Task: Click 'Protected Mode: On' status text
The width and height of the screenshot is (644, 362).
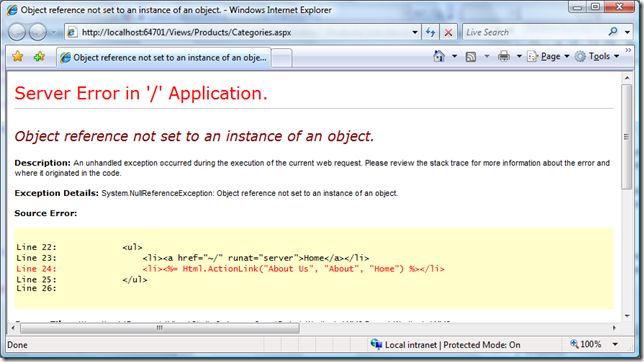Action: click(481, 345)
